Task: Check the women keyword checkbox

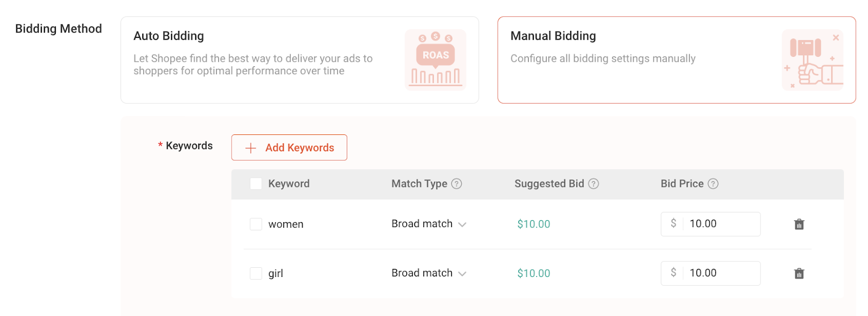Action: 256,224
